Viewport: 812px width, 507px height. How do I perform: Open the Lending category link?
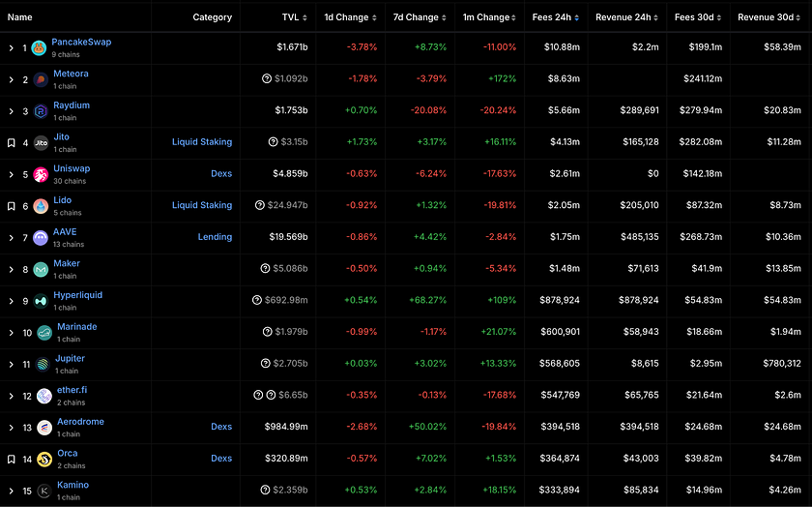215,237
